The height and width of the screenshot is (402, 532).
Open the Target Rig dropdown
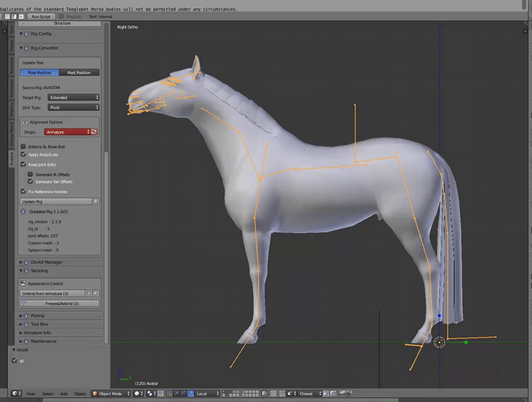click(x=74, y=98)
